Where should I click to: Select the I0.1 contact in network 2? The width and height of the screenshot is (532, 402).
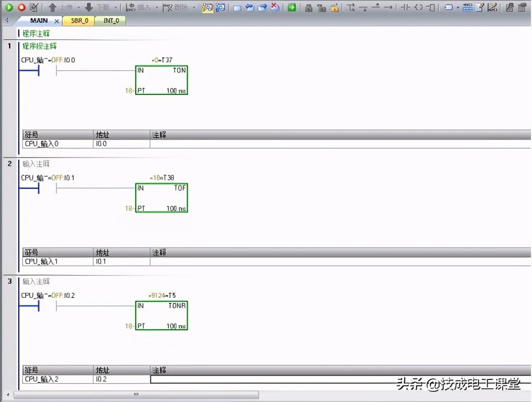coord(47,188)
